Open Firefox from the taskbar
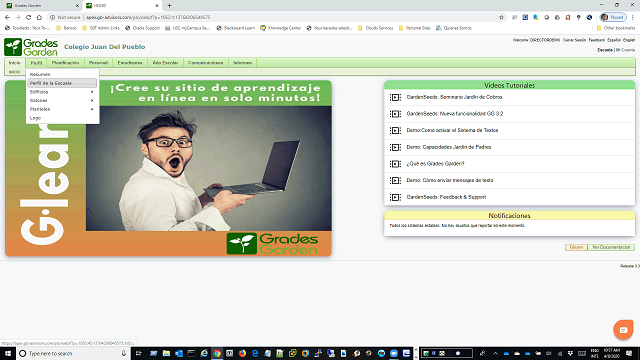 click(x=242, y=353)
